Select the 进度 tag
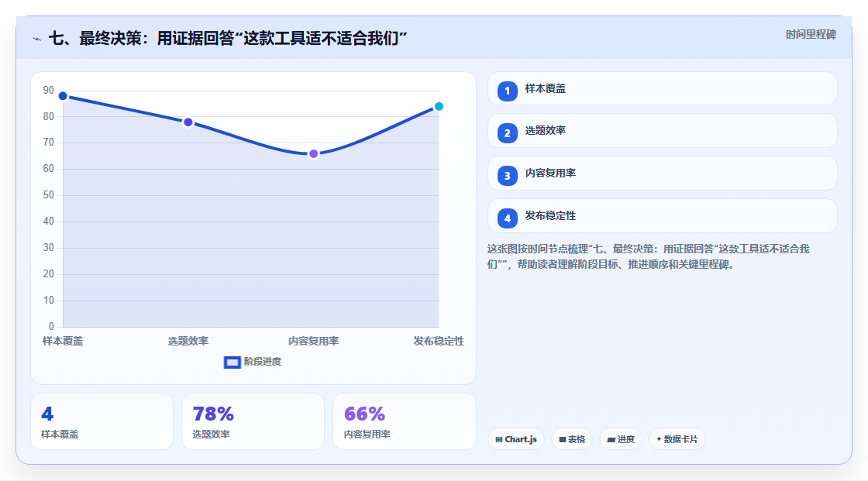 [x=621, y=439]
